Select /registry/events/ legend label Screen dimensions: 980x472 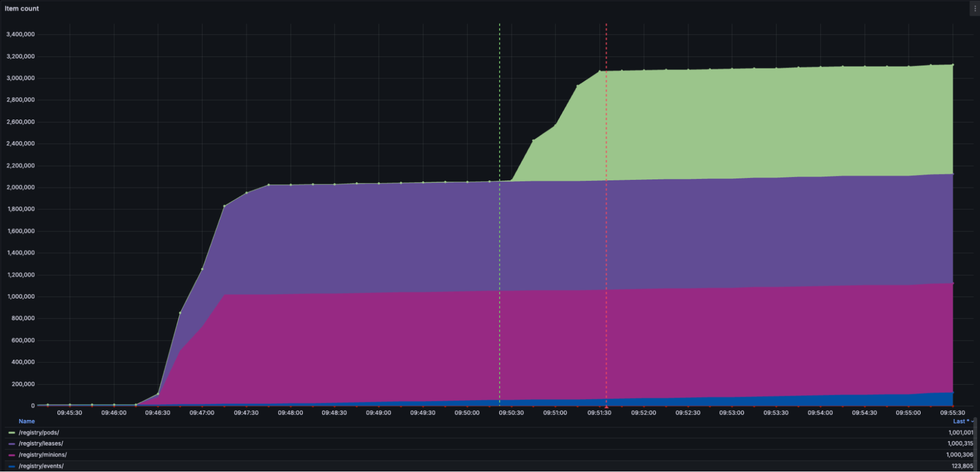click(41, 466)
